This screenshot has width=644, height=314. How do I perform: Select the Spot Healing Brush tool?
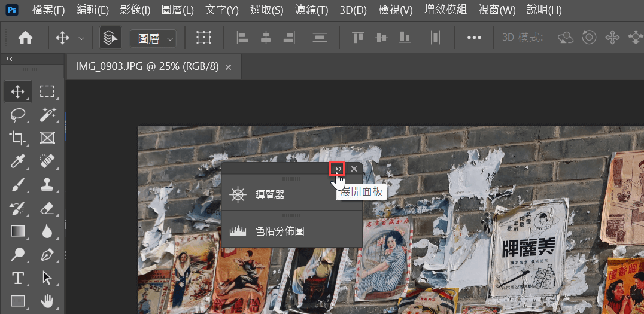click(47, 161)
